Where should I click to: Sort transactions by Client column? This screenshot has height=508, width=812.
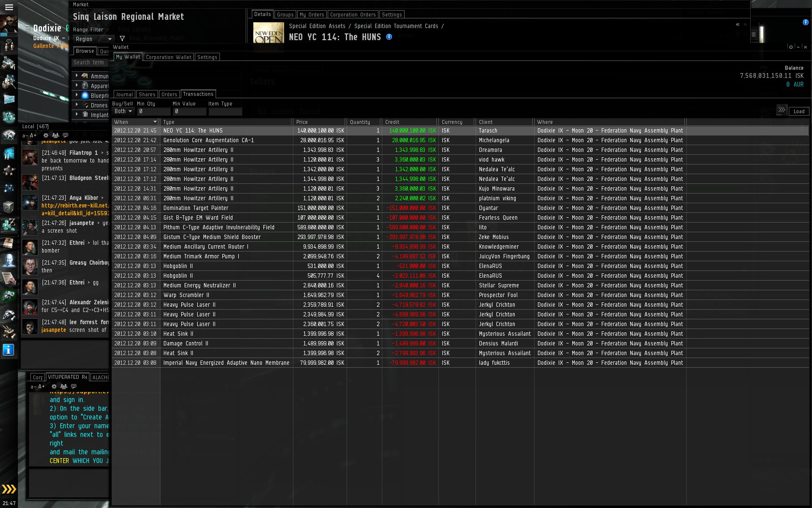[x=505, y=122]
